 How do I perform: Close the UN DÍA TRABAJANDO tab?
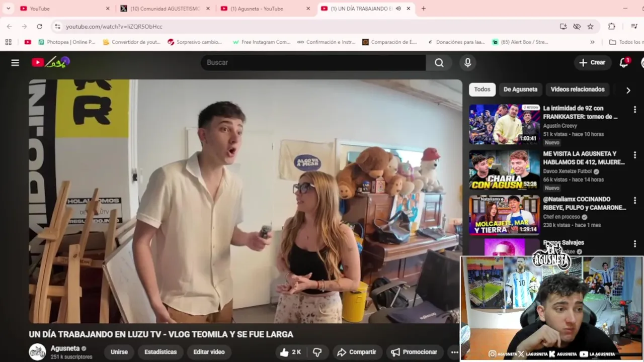coord(409,9)
